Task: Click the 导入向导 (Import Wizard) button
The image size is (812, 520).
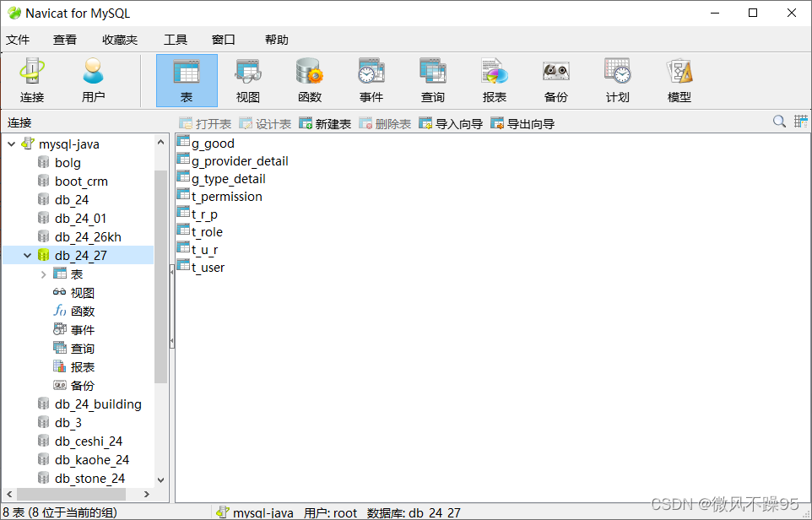Action: (x=452, y=122)
